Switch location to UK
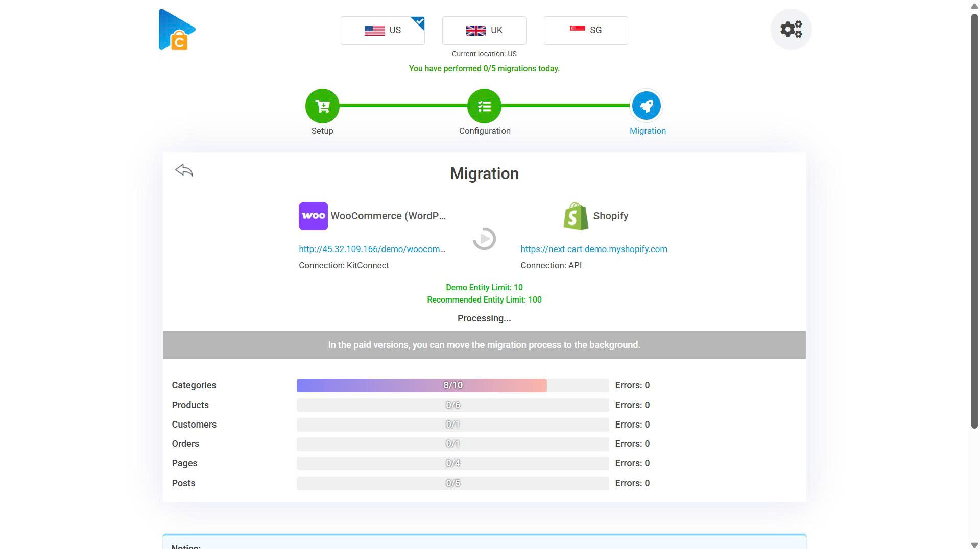980x549 pixels. tap(484, 30)
